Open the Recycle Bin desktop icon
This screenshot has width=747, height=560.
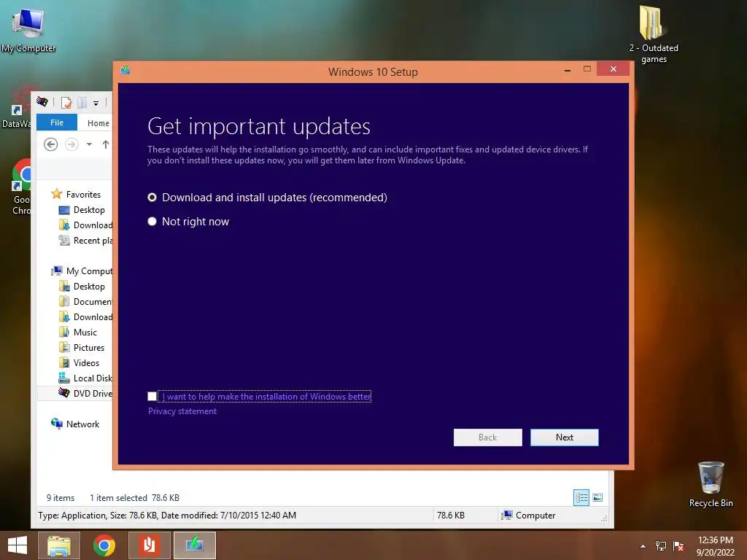(711, 484)
